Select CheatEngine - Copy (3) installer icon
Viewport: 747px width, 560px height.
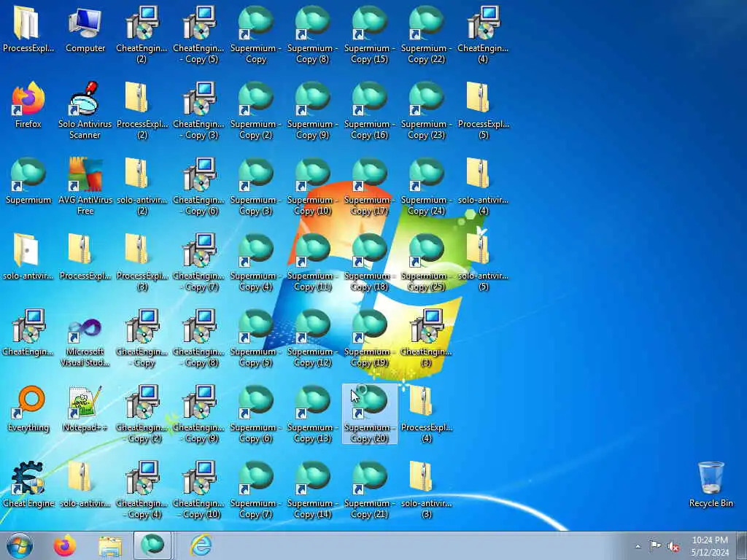(x=198, y=111)
